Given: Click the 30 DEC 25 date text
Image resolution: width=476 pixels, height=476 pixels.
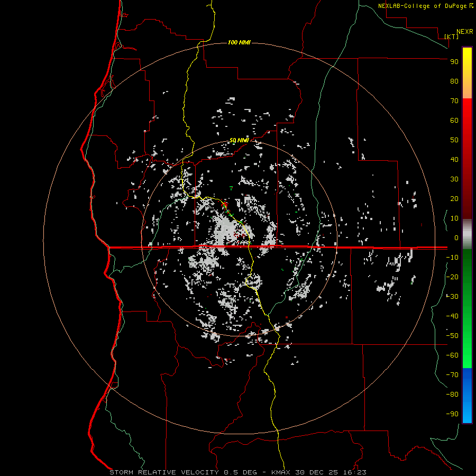Looking at the screenshot, I should pos(316,472).
